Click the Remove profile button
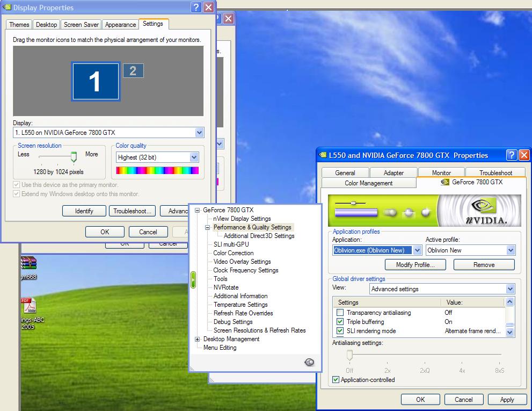Image resolution: width=532 pixels, height=411 pixels. [x=484, y=265]
